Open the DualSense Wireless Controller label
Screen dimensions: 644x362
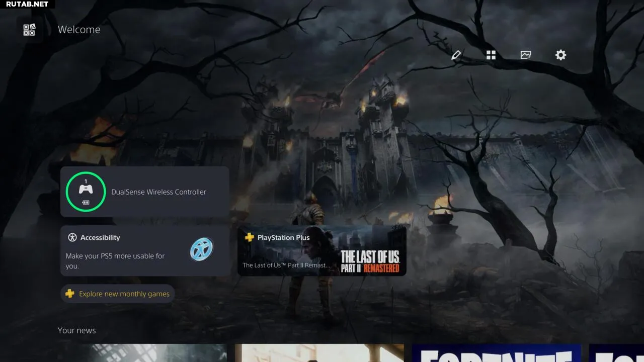(x=158, y=192)
